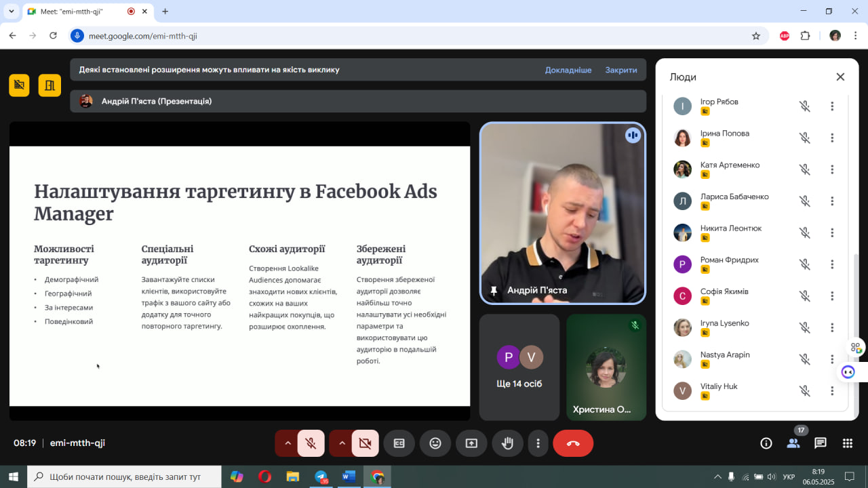Toggle captions button

click(x=399, y=443)
